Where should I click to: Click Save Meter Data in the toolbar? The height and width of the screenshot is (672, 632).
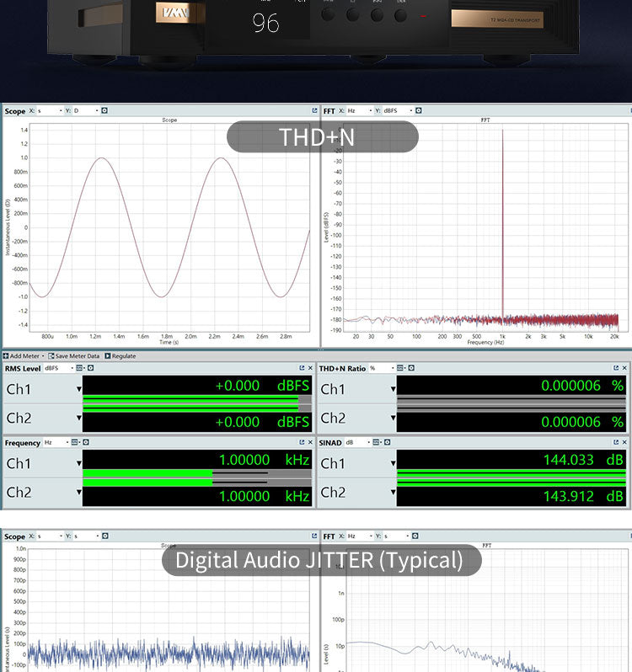(74, 356)
